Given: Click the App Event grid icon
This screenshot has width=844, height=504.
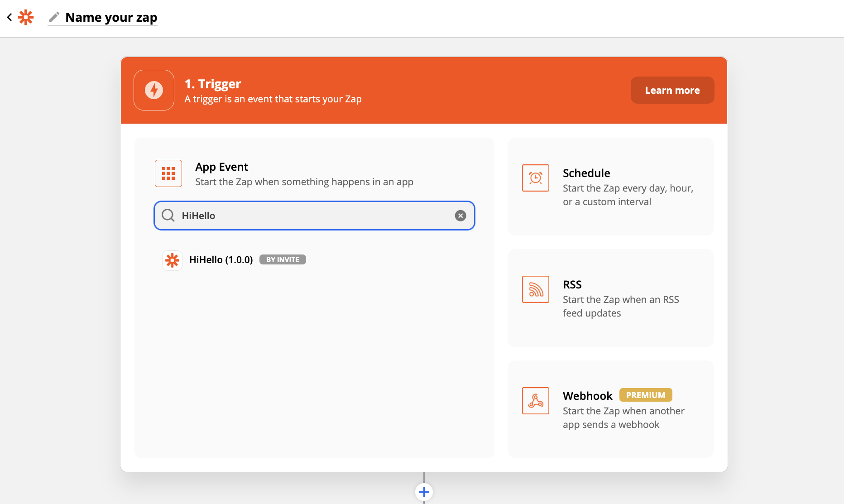Looking at the screenshot, I should tap(168, 173).
